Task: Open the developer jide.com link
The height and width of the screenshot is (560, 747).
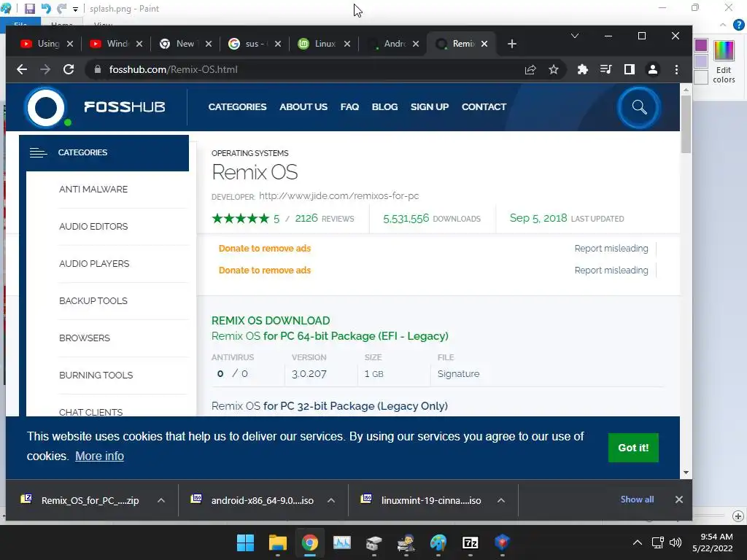Action: 338,195
